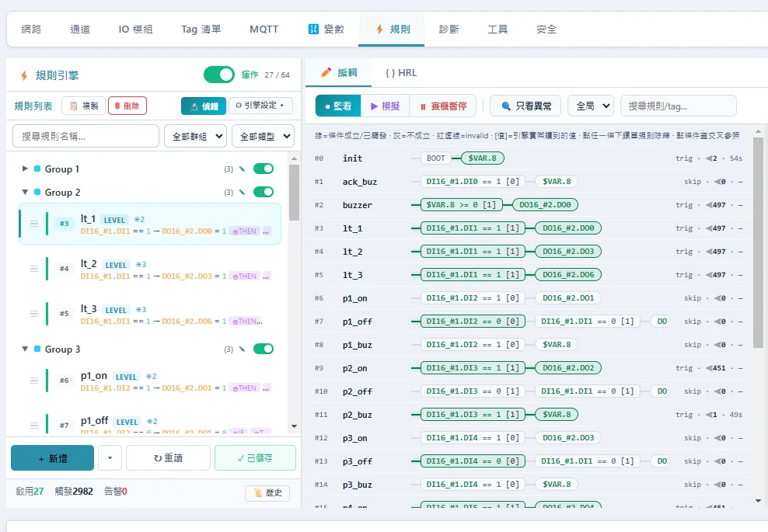This screenshot has width=768, height=532.
Task: Click the BOOT chip in init row
Action: point(435,158)
